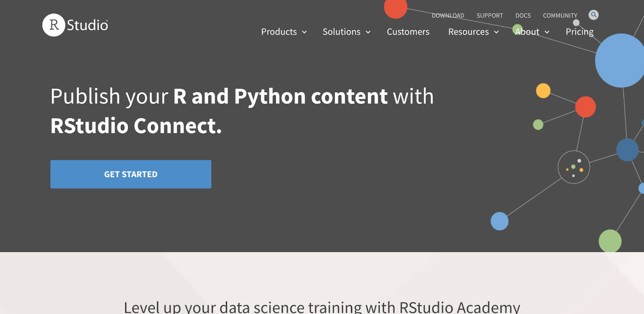Go to the Pricing page
644x314 pixels.
pos(579,32)
